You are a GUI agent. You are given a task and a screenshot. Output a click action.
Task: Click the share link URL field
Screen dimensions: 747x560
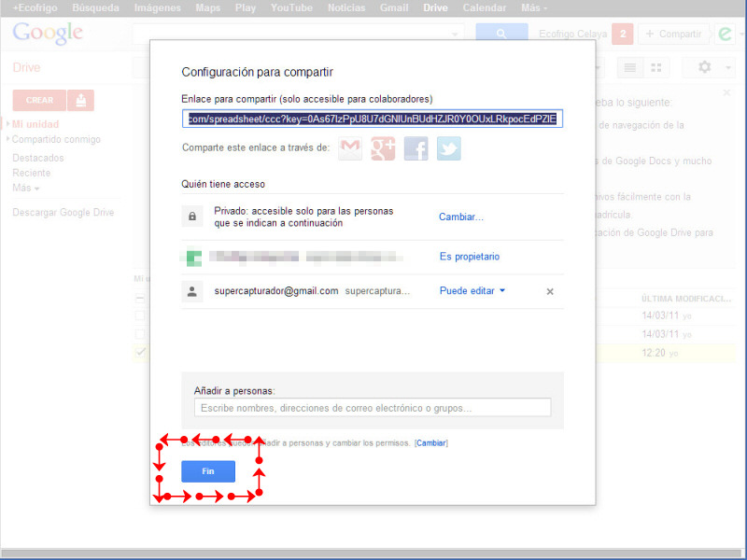[x=373, y=119]
